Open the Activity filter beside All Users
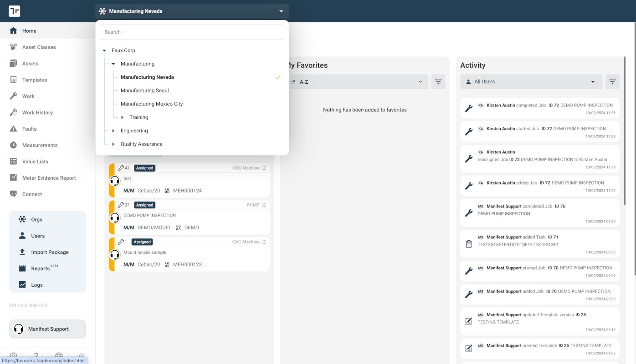636x364 pixels. pyautogui.click(x=612, y=81)
